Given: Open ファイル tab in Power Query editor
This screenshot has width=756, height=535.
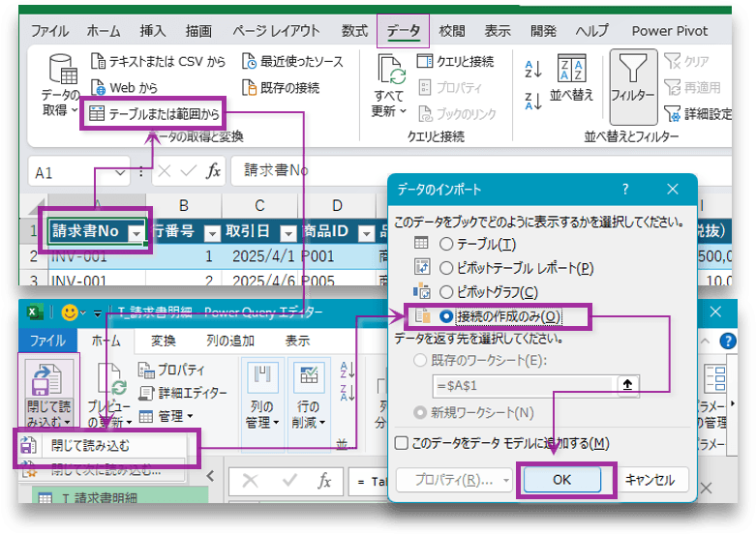Looking at the screenshot, I should 47,341.
